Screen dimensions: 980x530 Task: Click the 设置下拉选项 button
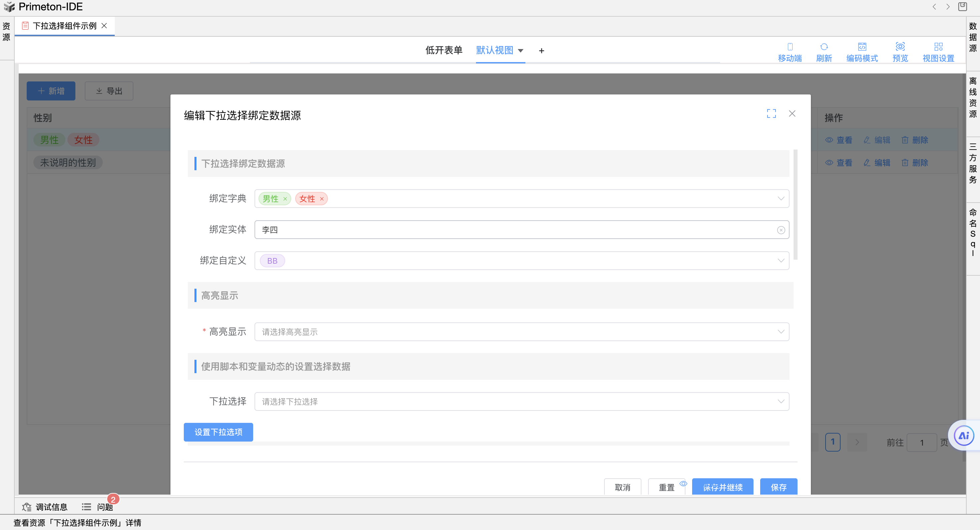click(218, 432)
